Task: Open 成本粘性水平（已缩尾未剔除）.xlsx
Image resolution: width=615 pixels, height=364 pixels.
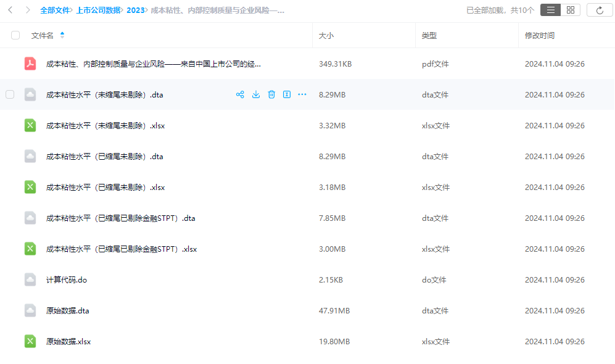Action: [105, 188]
